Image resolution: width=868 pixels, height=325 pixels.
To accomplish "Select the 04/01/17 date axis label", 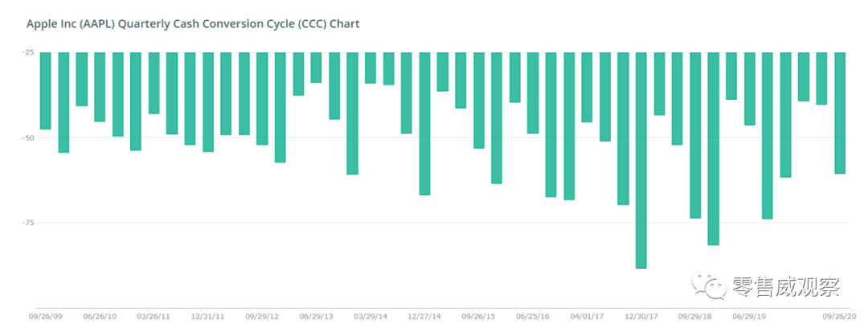I will click(587, 316).
